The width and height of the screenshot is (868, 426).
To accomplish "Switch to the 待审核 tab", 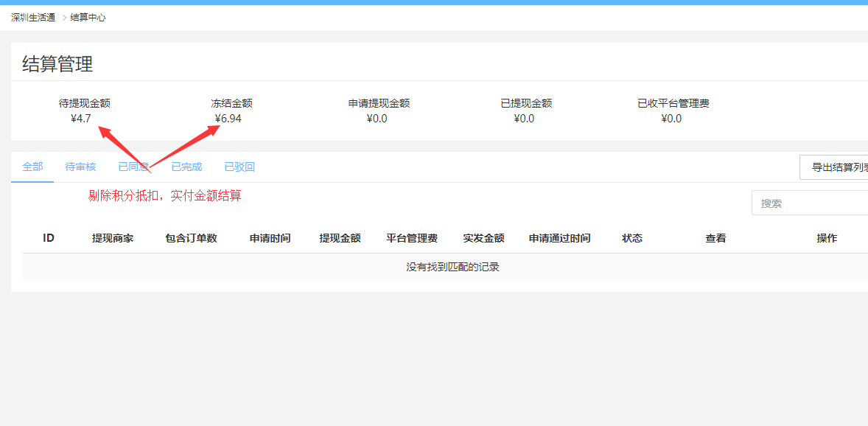I will [80, 167].
